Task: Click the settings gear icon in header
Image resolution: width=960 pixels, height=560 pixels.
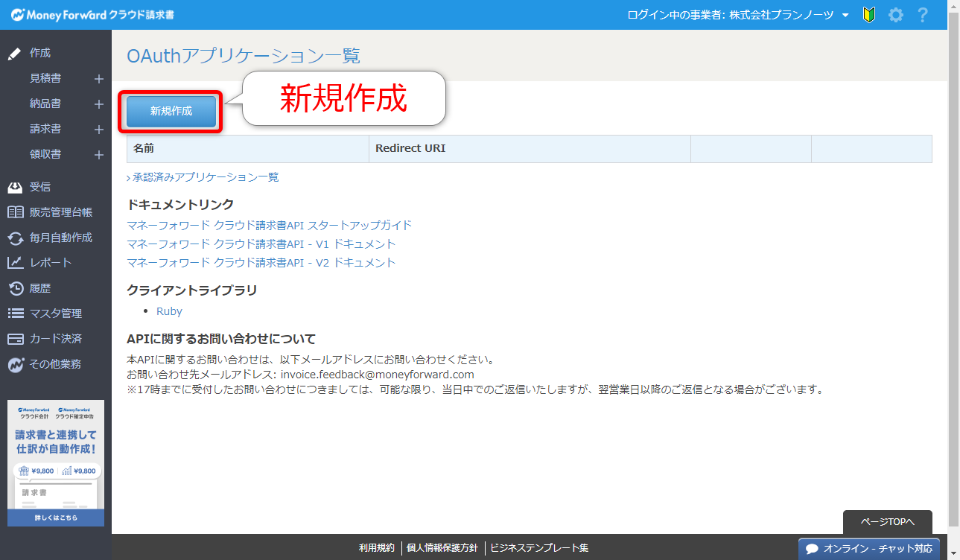Action: (x=896, y=15)
